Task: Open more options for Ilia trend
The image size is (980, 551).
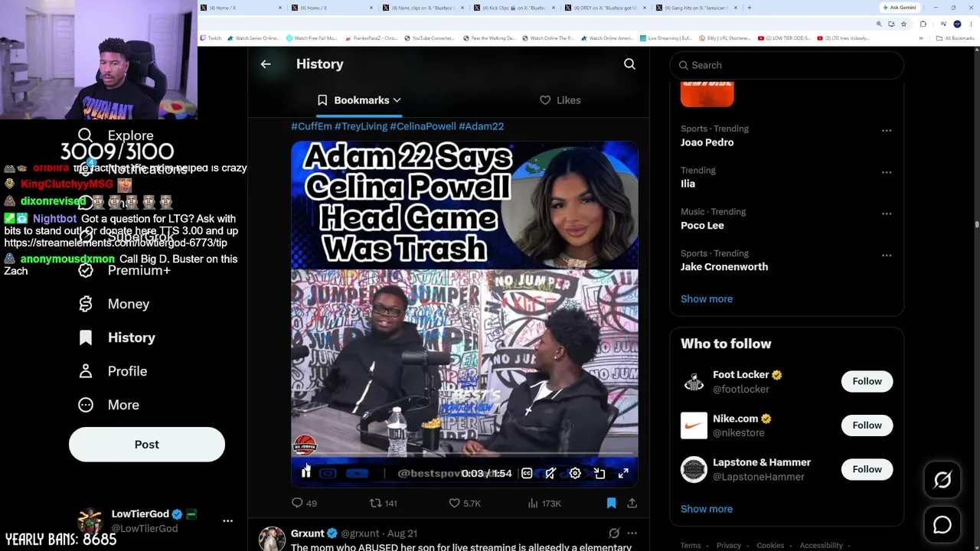Action: [887, 172]
